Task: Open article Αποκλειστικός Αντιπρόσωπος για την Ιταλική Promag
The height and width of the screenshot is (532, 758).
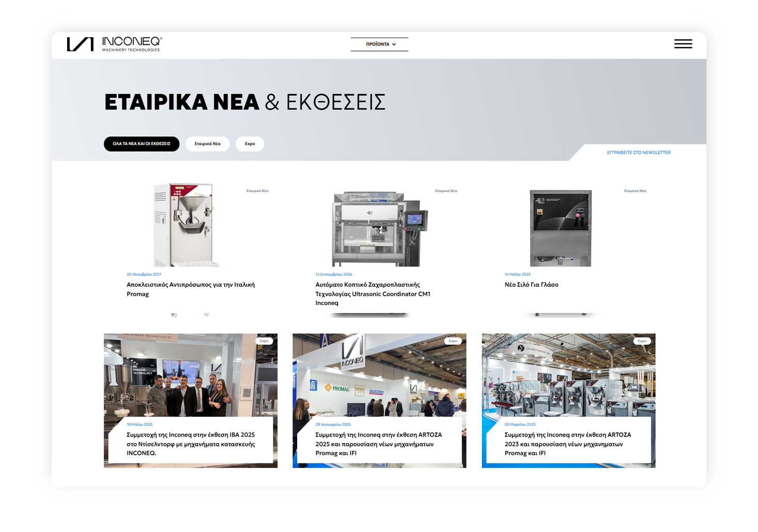Action: [x=190, y=289]
